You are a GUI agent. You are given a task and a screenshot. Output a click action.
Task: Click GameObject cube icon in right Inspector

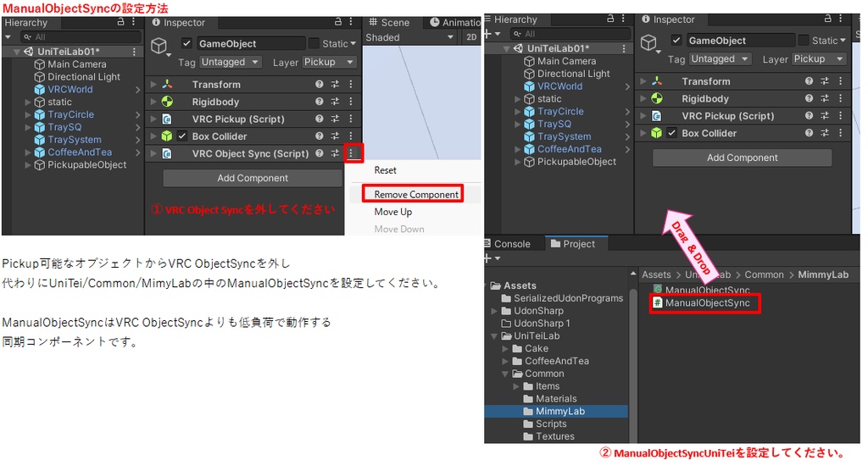(648, 42)
